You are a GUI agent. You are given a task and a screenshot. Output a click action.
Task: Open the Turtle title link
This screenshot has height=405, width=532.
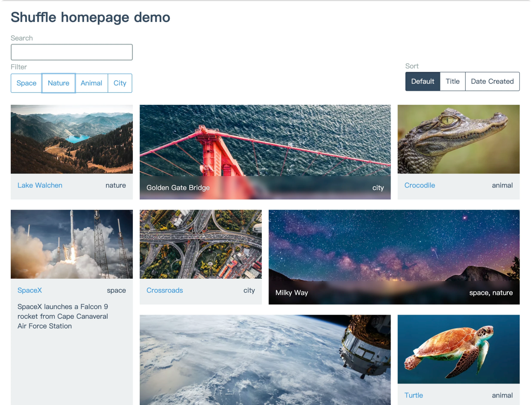point(414,395)
